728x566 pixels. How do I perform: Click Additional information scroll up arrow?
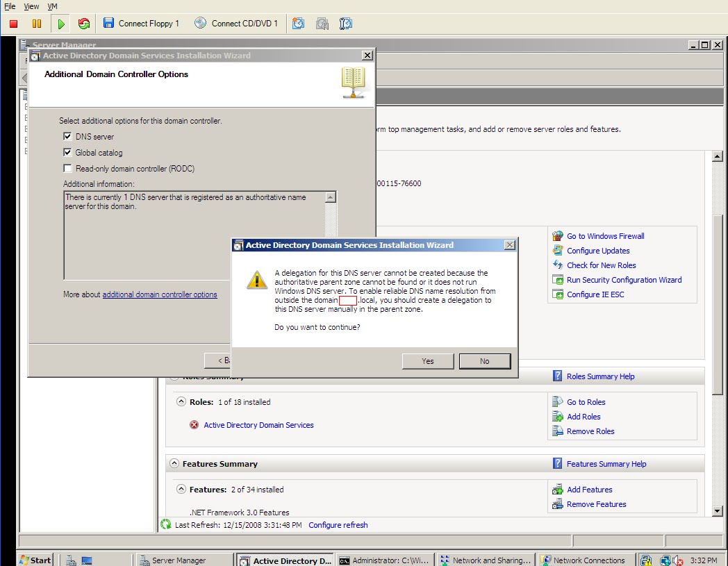point(330,197)
